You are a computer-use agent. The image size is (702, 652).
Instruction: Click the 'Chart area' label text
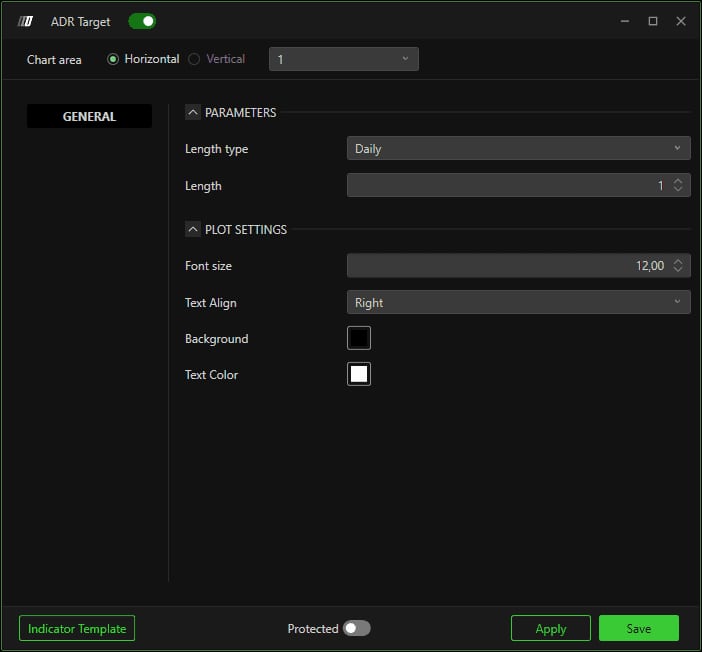tap(54, 60)
